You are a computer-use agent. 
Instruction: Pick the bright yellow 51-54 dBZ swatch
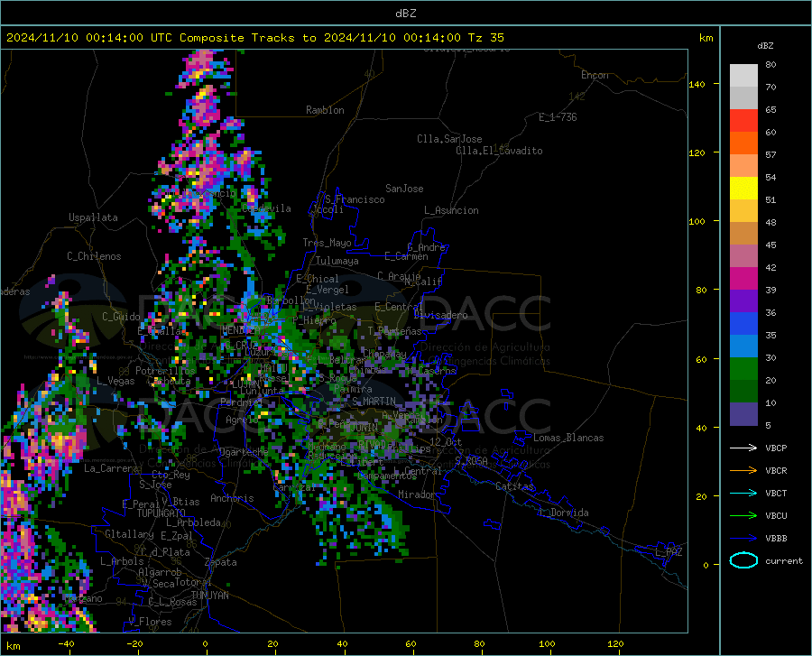[743, 189]
